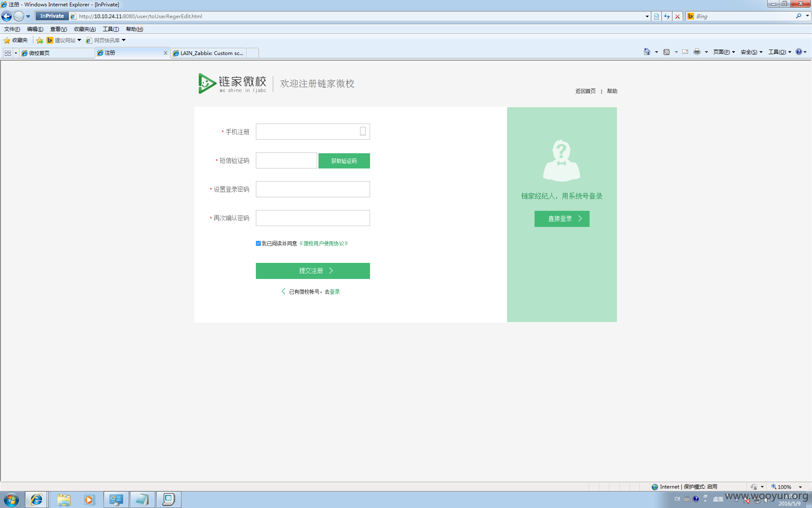Screen dimensions: 812x508
Task: Open search provider dropdown arrow
Action: [807, 16]
